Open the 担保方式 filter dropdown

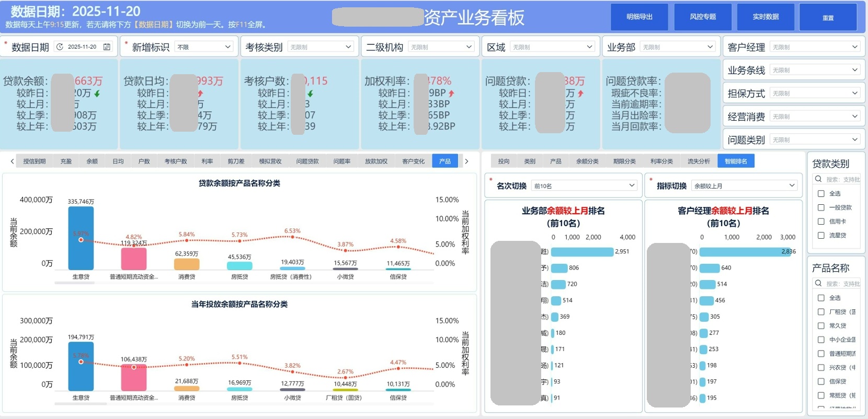pyautogui.click(x=815, y=94)
